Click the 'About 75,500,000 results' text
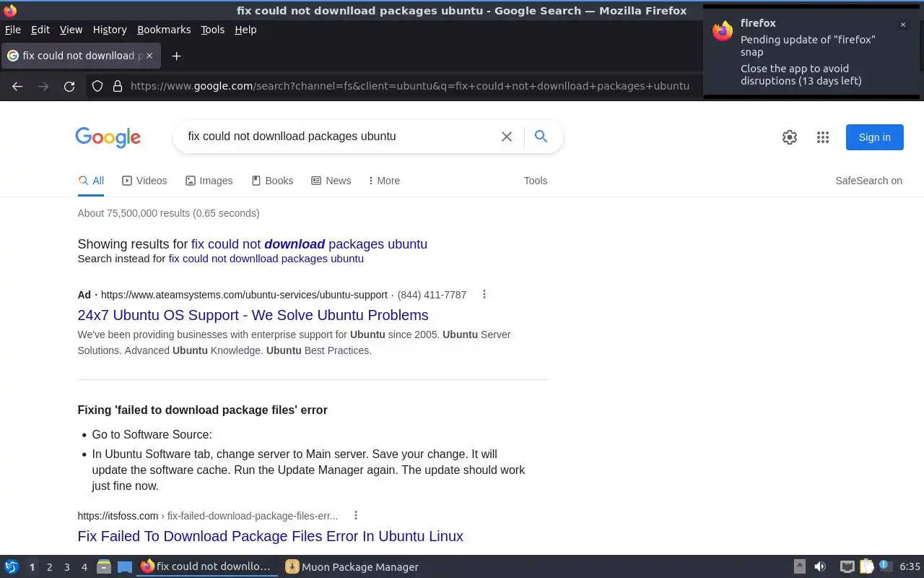 click(x=168, y=213)
